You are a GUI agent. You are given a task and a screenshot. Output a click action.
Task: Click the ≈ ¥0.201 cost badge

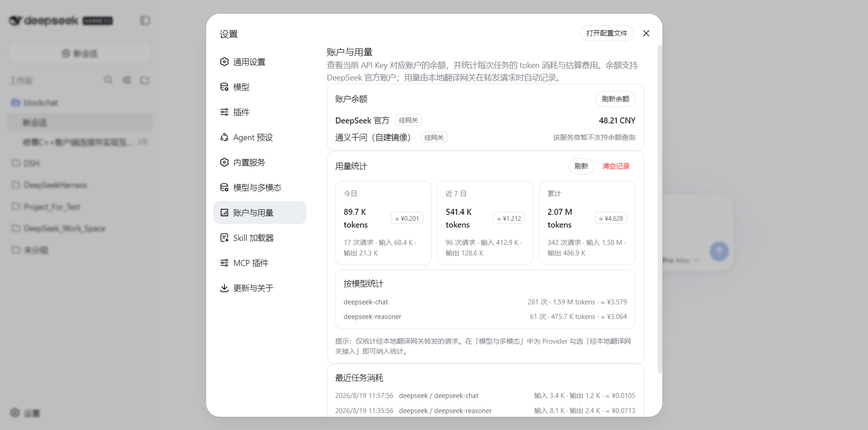click(x=407, y=218)
